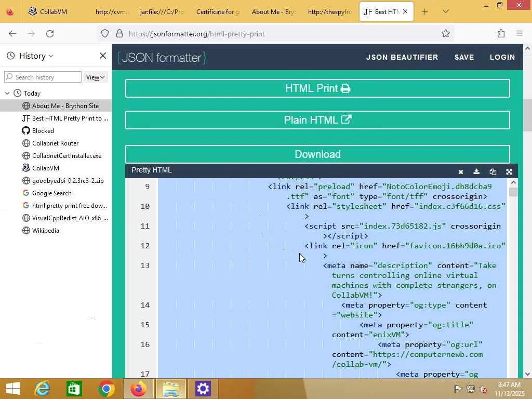Click the JSON formatter logo

(162, 58)
